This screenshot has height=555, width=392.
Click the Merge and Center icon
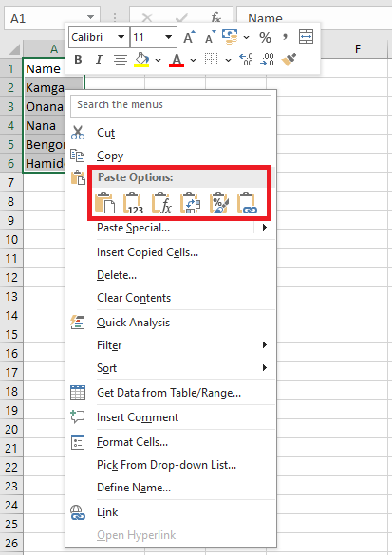click(x=306, y=37)
